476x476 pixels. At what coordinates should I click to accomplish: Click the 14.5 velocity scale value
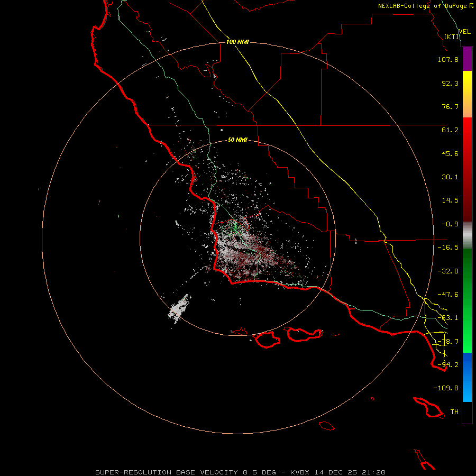click(450, 200)
